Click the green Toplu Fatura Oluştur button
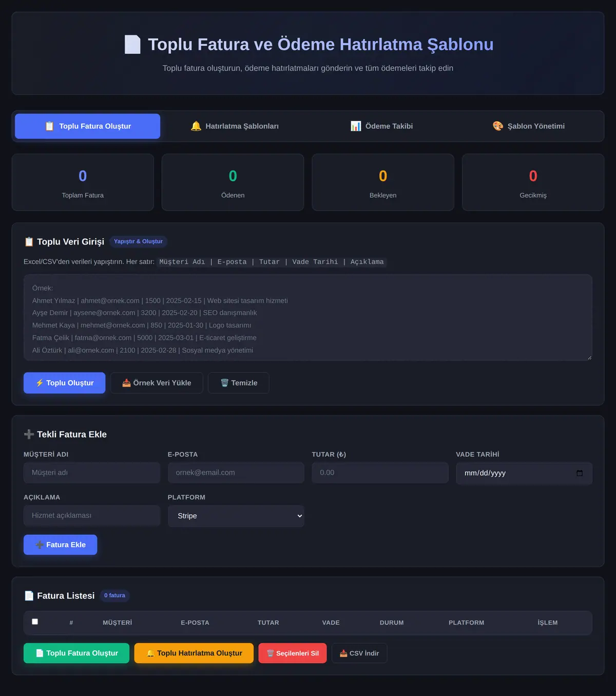This screenshot has height=696, width=616. (76, 653)
